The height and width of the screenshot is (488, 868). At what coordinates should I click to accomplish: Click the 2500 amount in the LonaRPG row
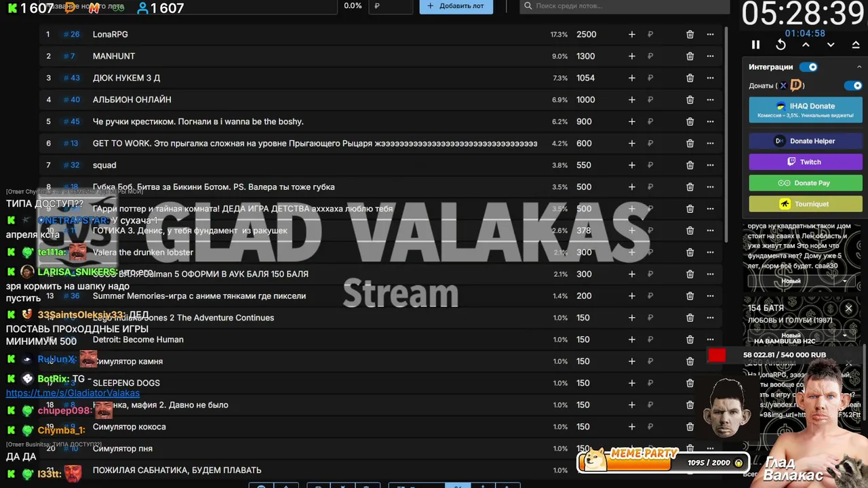tap(586, 35)
